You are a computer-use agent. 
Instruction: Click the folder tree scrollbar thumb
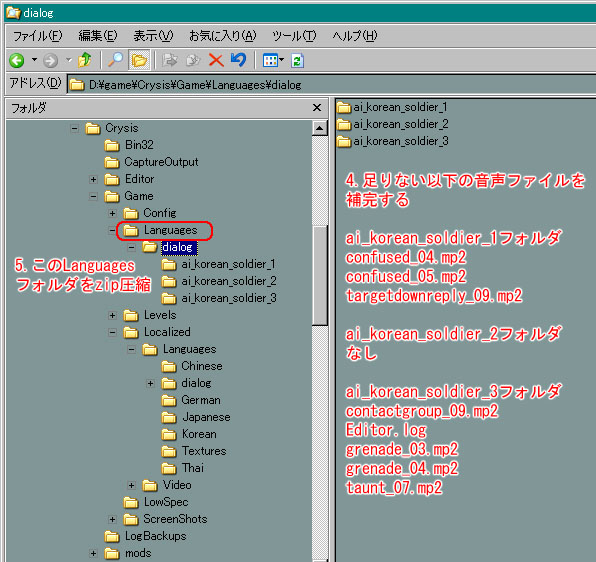[320, 276]
